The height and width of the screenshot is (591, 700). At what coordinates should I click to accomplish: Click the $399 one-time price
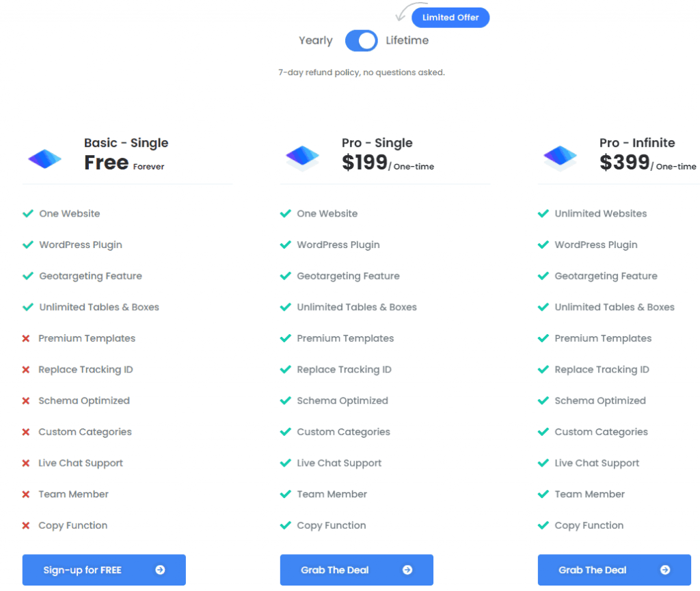click(x=648, y=163)
